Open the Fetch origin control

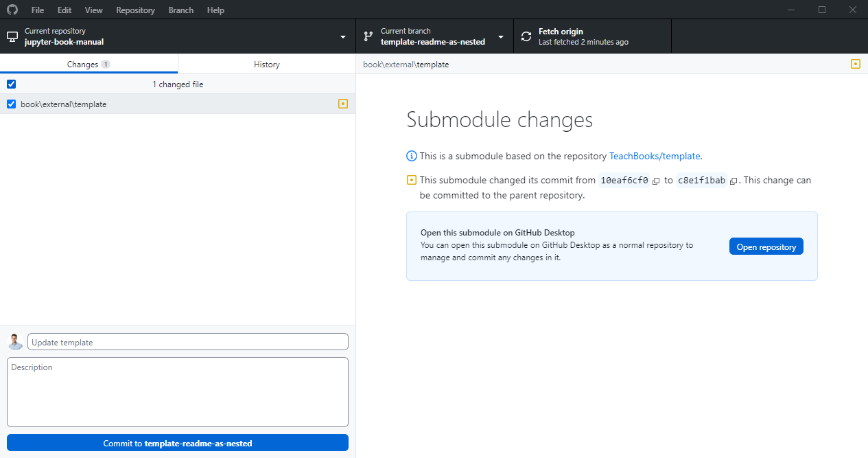(591, 36)
